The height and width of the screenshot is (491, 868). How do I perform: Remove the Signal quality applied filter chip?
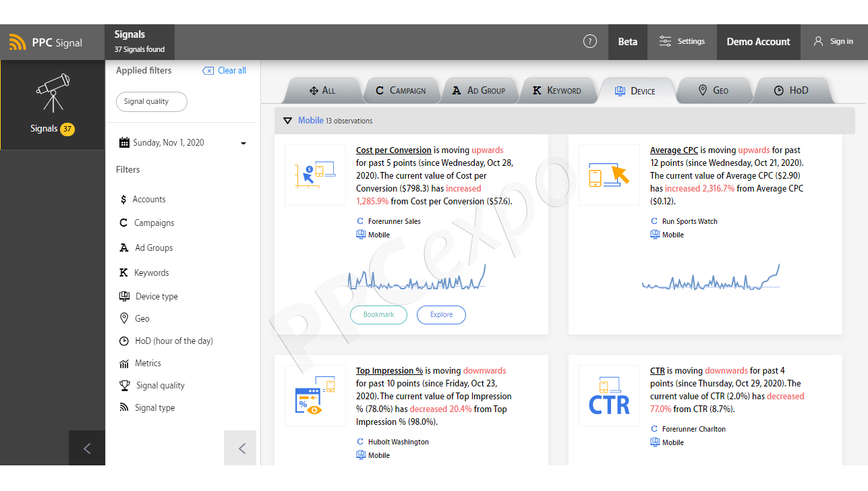pos(152,102)
